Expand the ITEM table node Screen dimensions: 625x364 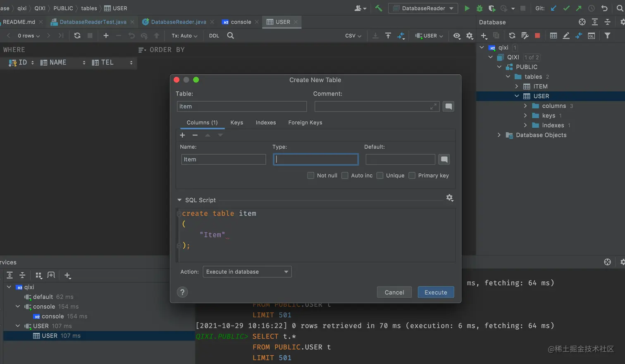517,86
